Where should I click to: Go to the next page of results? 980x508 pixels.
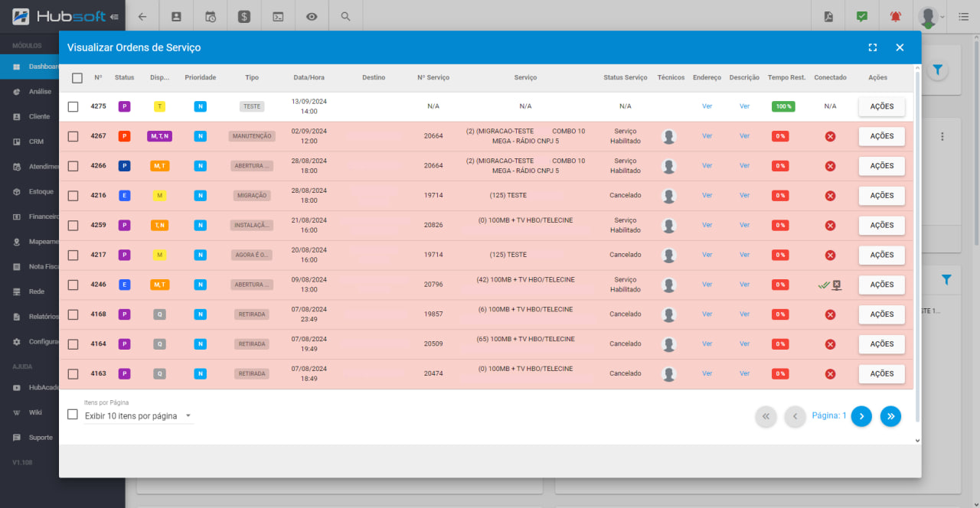pyautogui.click(x=861, y=416)
